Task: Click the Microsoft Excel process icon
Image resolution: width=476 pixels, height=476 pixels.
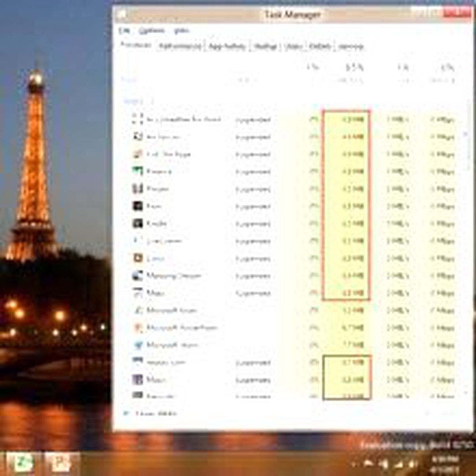Action: 138,310
